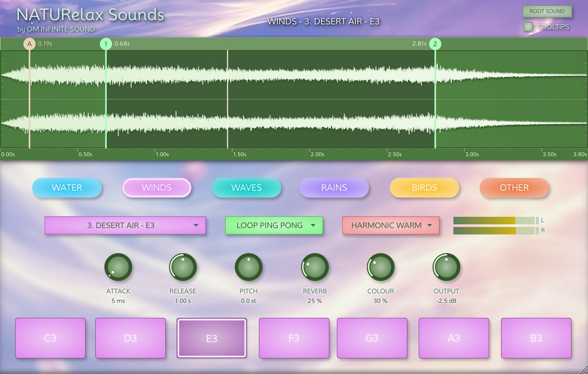
Task: Click the R channel level meter
Action: [x=496, y=231]
